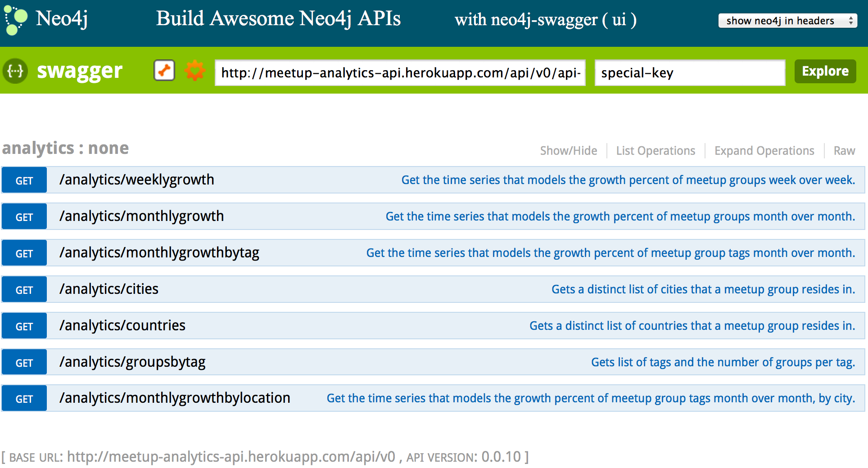Open the 'show neo4j in headers' dropdown
This screenshot has height=468, width=868.
[x=787, y=21]
